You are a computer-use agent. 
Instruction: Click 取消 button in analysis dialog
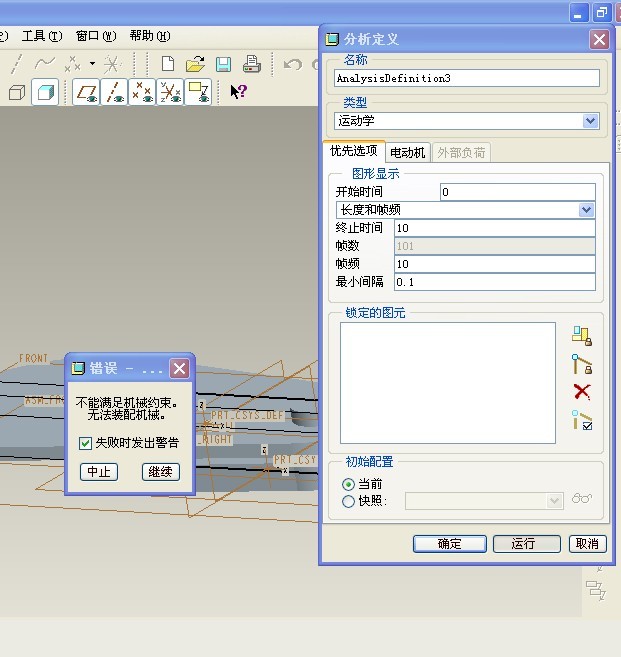tap(587, 544)
